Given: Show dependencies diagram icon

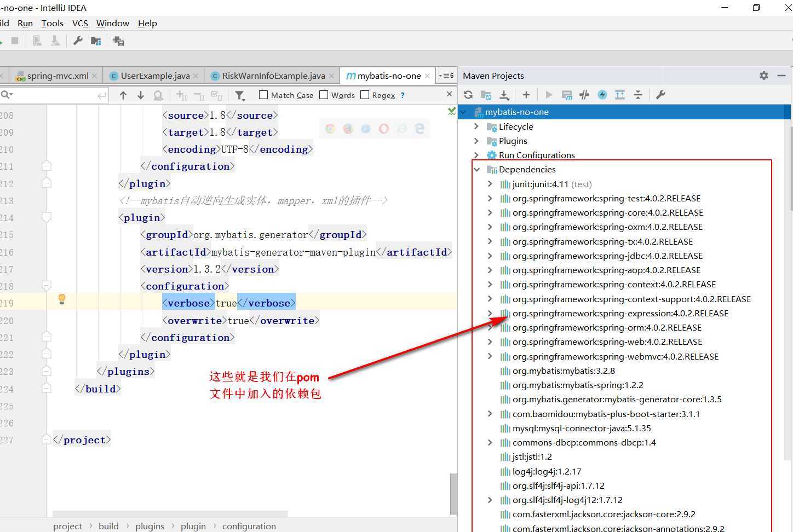Looking at the screenshot, I should (620, 95).
